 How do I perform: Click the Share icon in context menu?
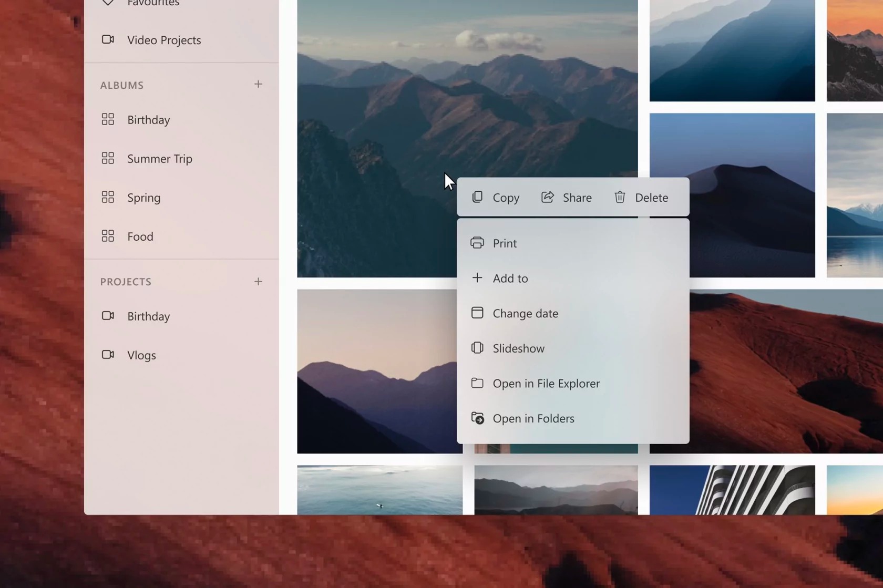(x=548, y=197)
